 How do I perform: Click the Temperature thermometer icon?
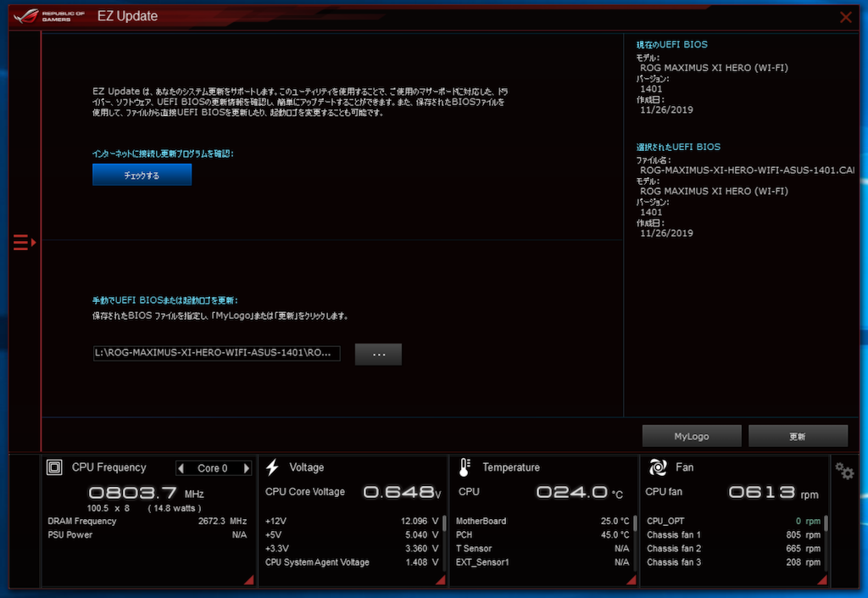click(x=465, y=467)
